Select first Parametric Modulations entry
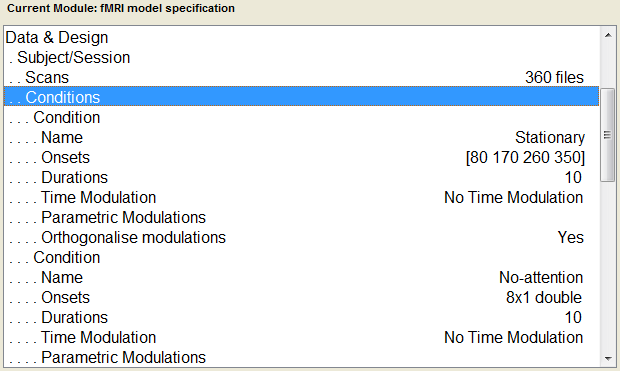This screenshot has width=620, height=371. tap(302, 217)
